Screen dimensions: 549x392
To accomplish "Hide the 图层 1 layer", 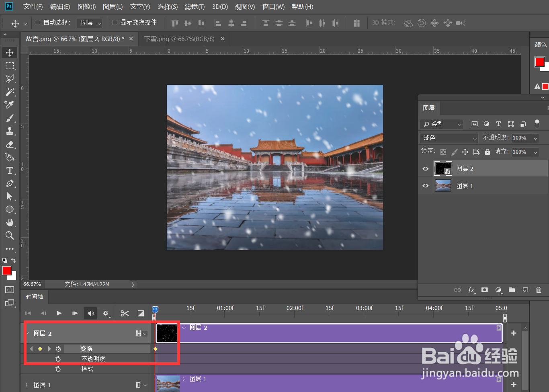I will click(425, 185).
